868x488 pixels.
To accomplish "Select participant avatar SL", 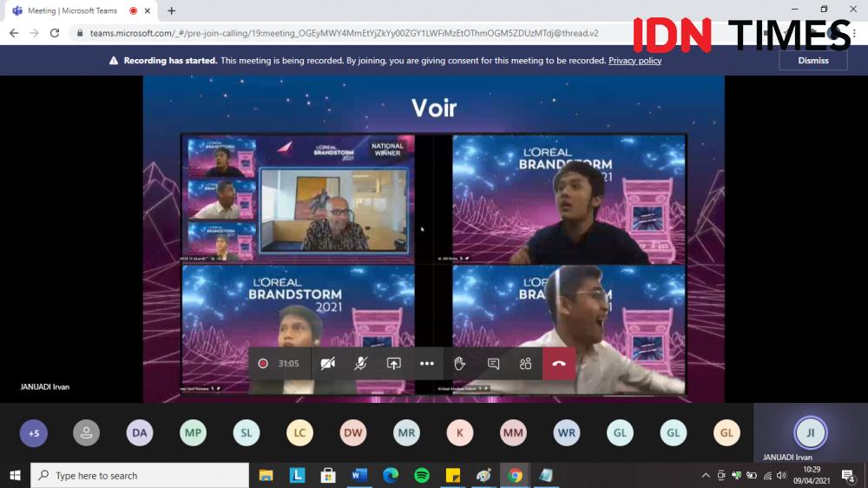I will pyautogui.click(x=247, y=432).
